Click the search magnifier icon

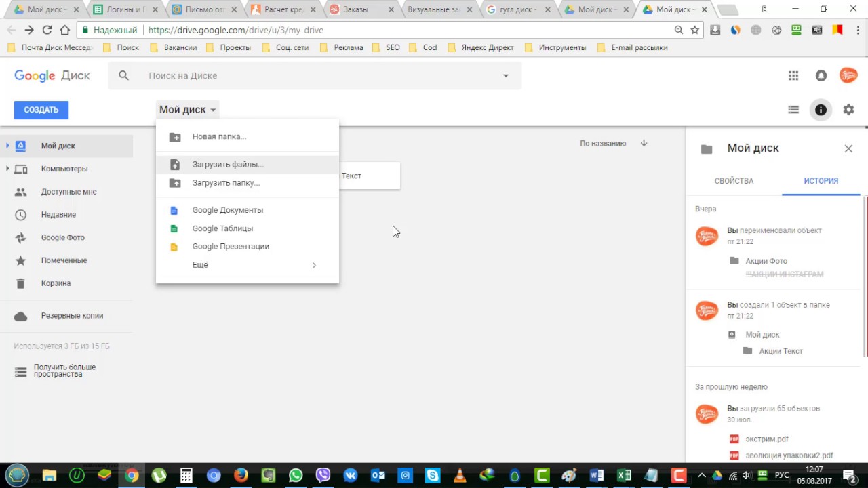pyautogui.click(x=123, y=76)
